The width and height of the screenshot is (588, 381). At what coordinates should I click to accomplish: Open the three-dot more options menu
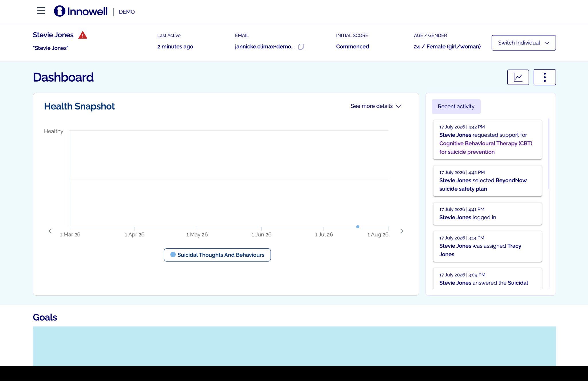click(x=545, y=77)
